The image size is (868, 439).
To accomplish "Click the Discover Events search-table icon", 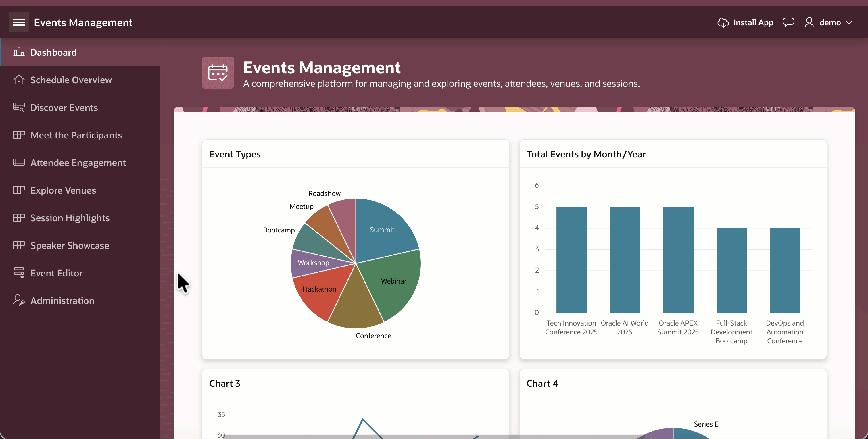I will (x=19, y=107).
